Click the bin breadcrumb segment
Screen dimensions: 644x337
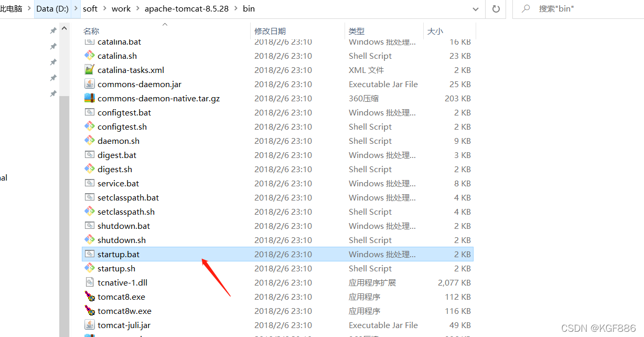point(249,9)
